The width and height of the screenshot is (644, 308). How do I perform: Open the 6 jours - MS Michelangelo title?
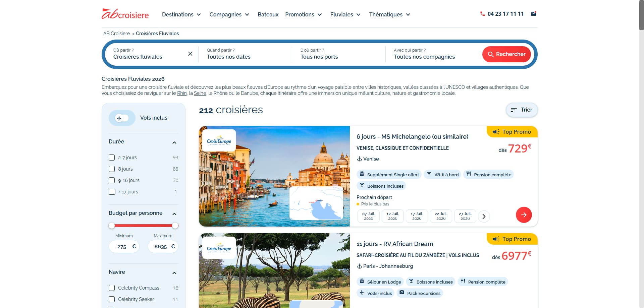point(412,137)
